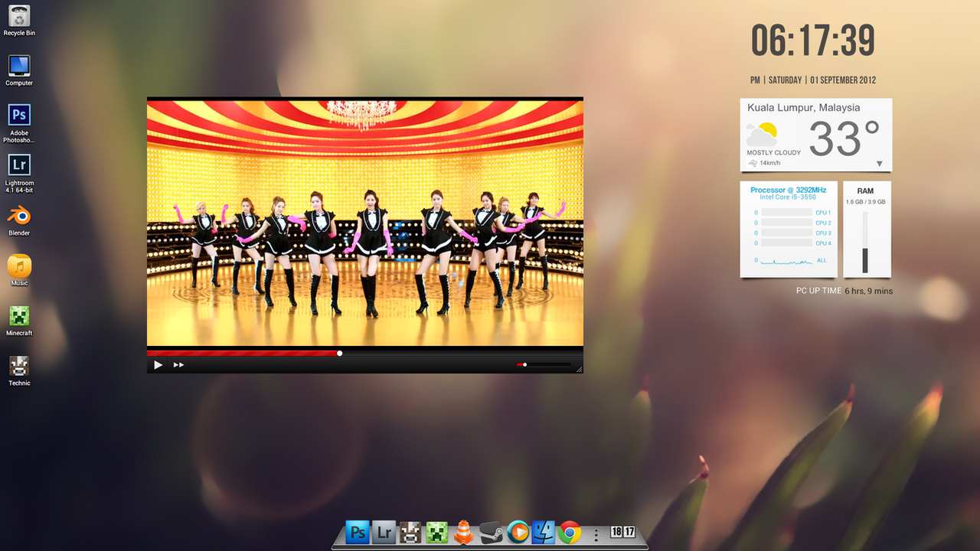Open the Computer desktop icon
Image resolution: width=980 pixels, height=551 pixels.
click(19, 70)
